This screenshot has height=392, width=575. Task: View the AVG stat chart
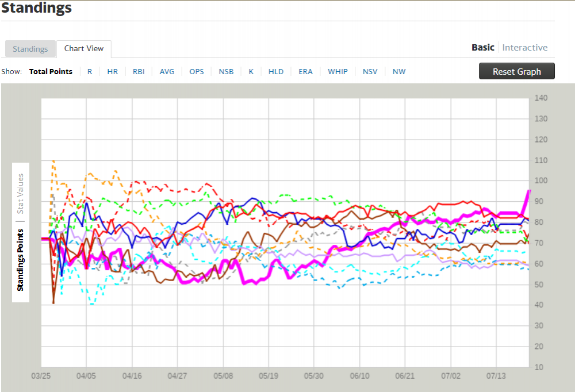tap(167, 72)
